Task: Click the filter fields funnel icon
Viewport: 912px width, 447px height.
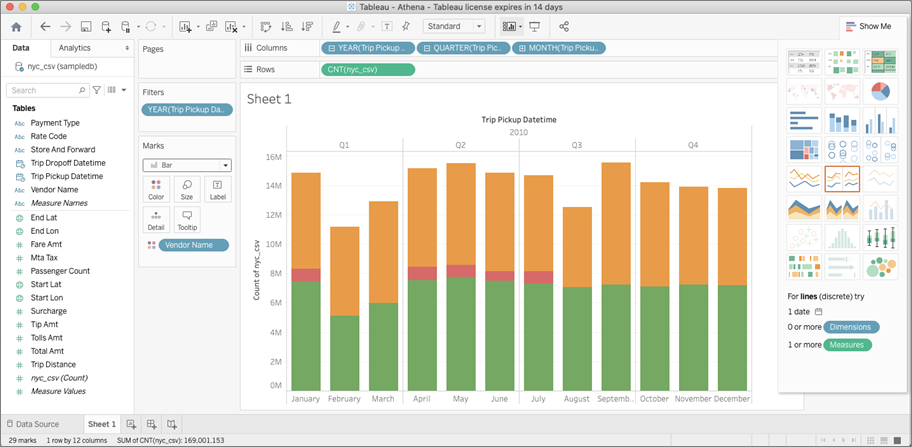Action: 97,90
